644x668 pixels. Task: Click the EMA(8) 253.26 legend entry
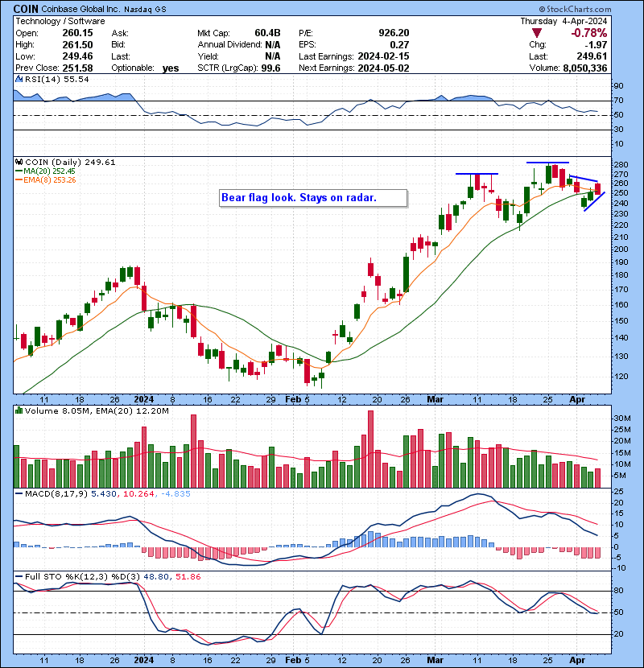[x=45, y=179]
